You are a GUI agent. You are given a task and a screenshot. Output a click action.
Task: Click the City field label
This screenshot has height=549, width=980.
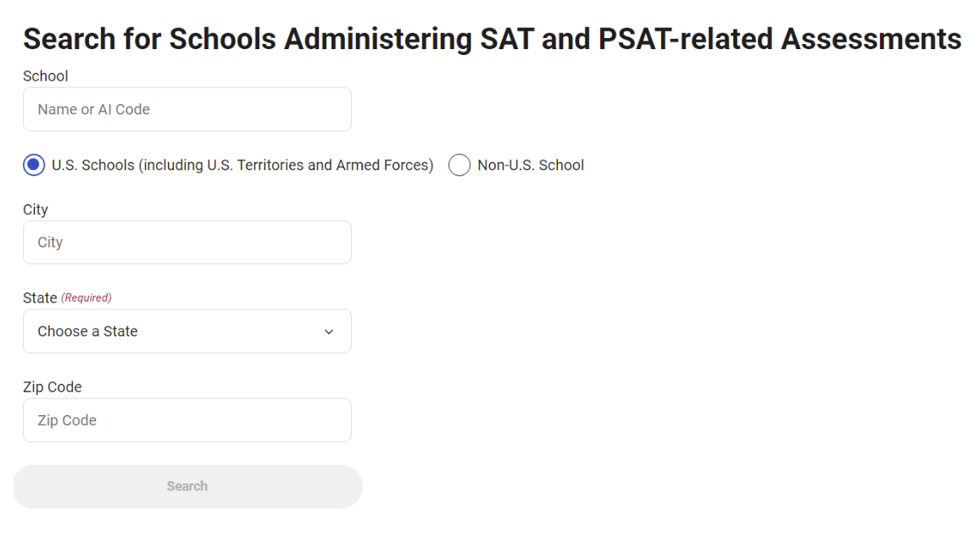[36, 209]
